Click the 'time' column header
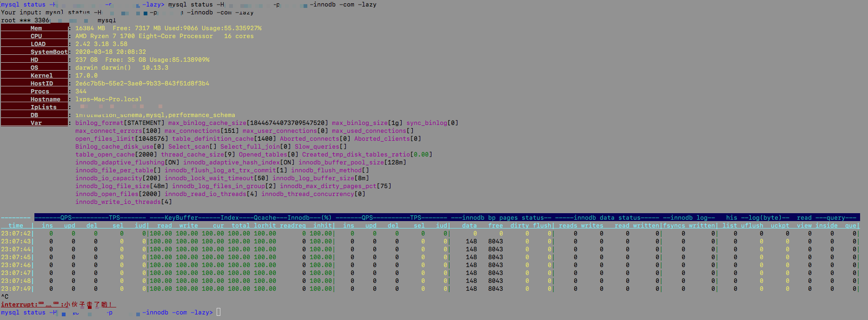868x320 pixels. 16,226
